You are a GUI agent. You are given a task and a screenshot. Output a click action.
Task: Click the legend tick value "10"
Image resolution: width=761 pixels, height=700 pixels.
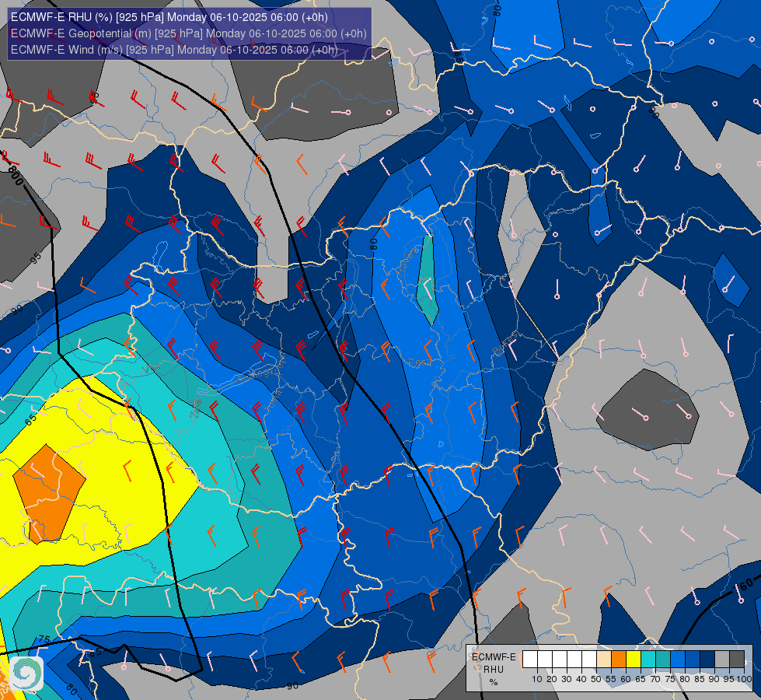click(x=537, y=679)
